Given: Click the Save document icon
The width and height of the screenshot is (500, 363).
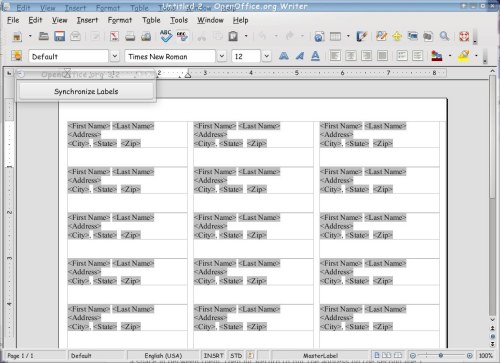Looking at the screenshot, I should click(60, 36).
